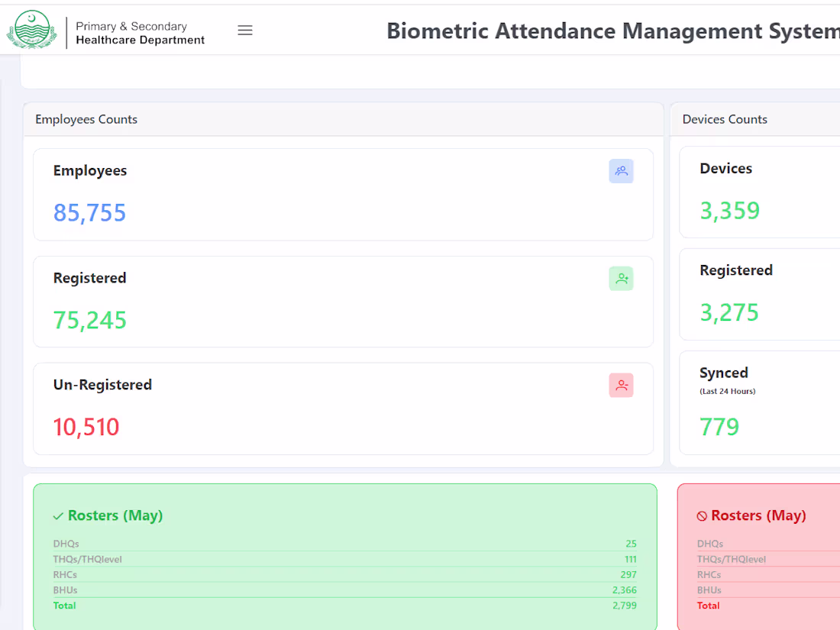Click BHUs count 2,366
Screen dimensions: 840x630
(x=625, y=590)
